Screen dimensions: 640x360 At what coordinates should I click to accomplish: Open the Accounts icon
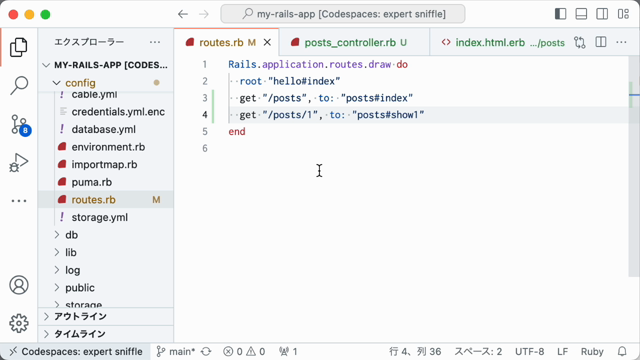(19, 285)
